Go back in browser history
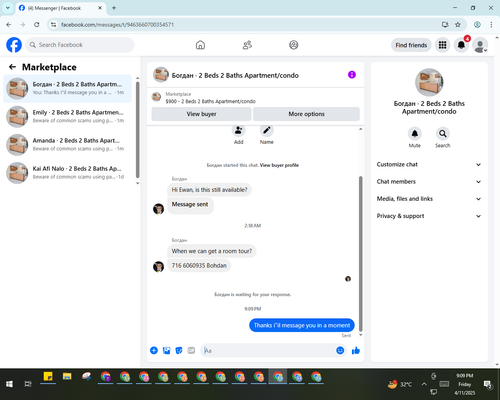Viewport: 500px width, 400px height. pos(9,24)
